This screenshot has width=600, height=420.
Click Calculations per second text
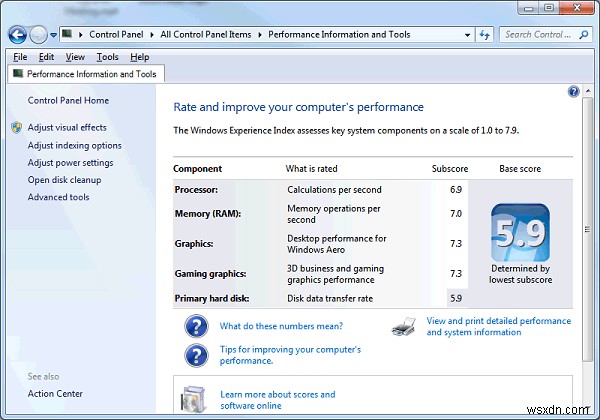334,190
